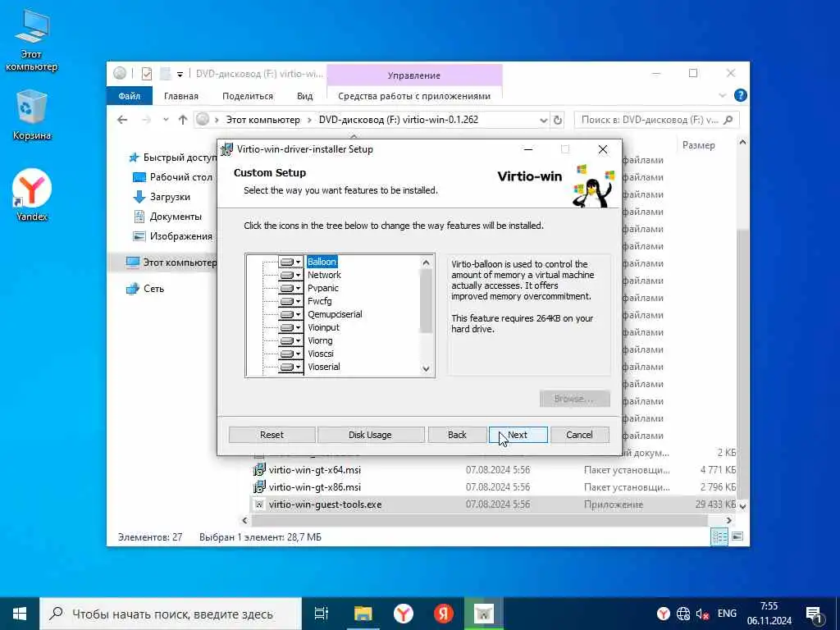Select the Fwcfg feature label
Viewport: 840px width, 630px height.
tap(319, 301)
